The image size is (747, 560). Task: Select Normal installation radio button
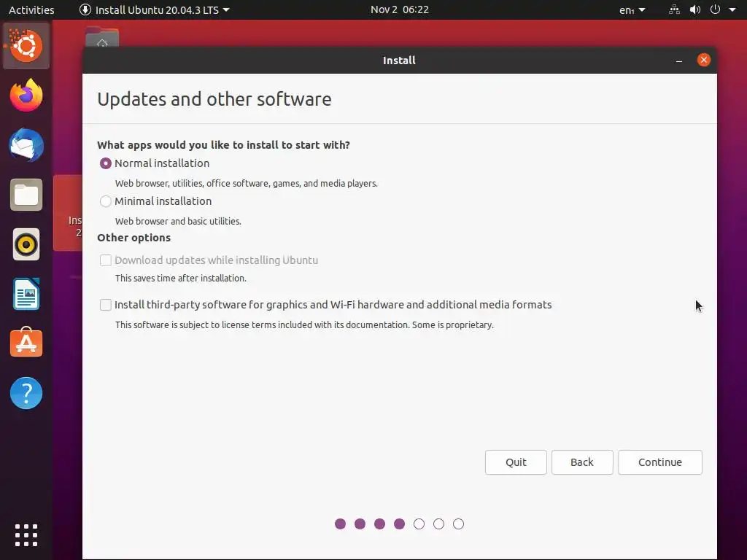pyautogui.click(x=106, y=163)
